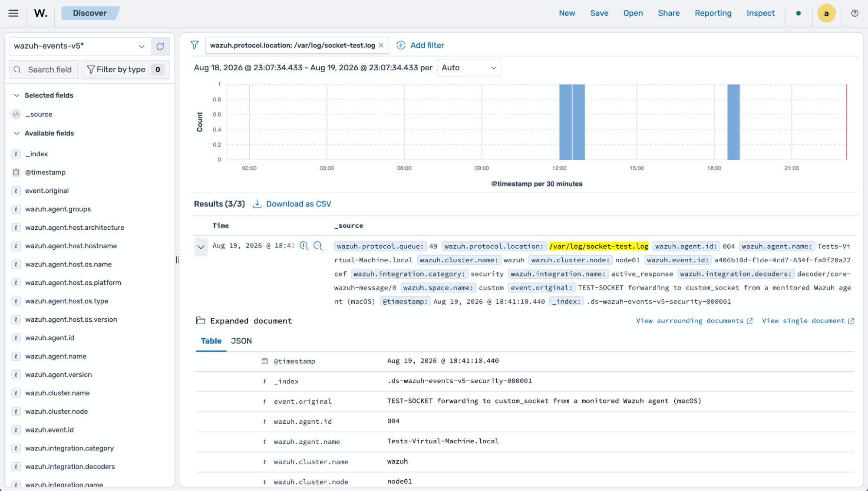Open the Auto interval dropdown
Image resolution: width=868 pixels, height=491 pixels.
(469, 68)
